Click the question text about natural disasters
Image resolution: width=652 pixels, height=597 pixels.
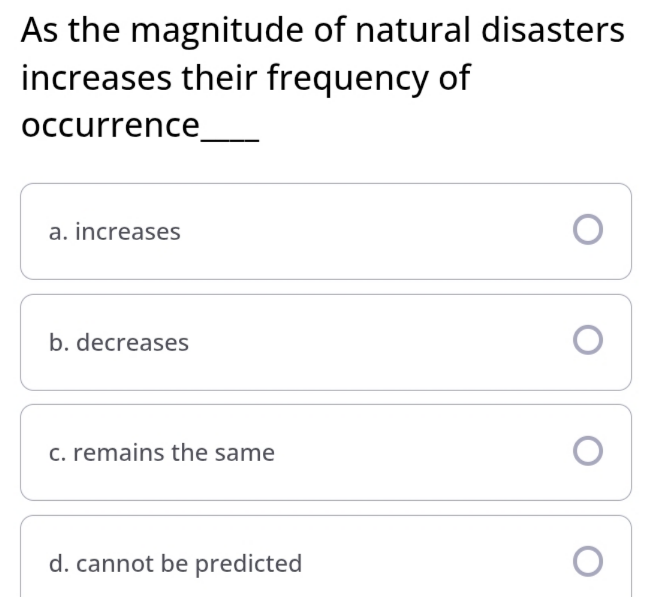pyautogui.click(x=323, y=78)
